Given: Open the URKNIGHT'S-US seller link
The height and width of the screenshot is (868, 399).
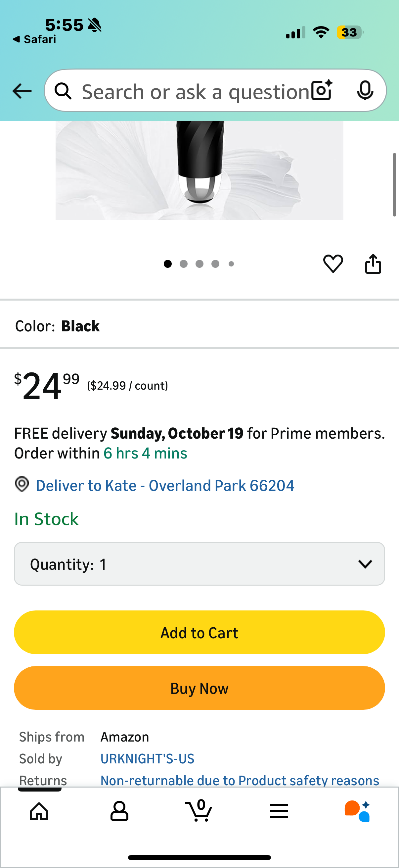Looking at the screenshot, I should [147, 759].
